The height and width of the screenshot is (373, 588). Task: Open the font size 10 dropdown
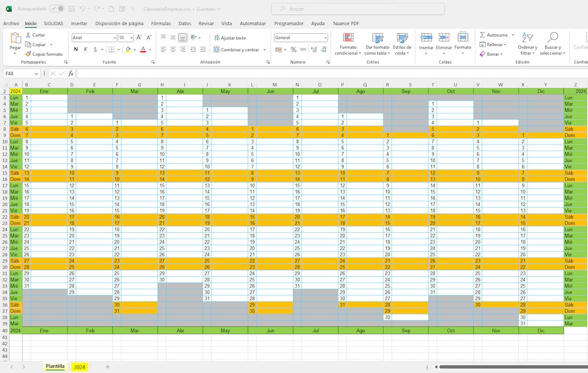click(x=131, y=38)
